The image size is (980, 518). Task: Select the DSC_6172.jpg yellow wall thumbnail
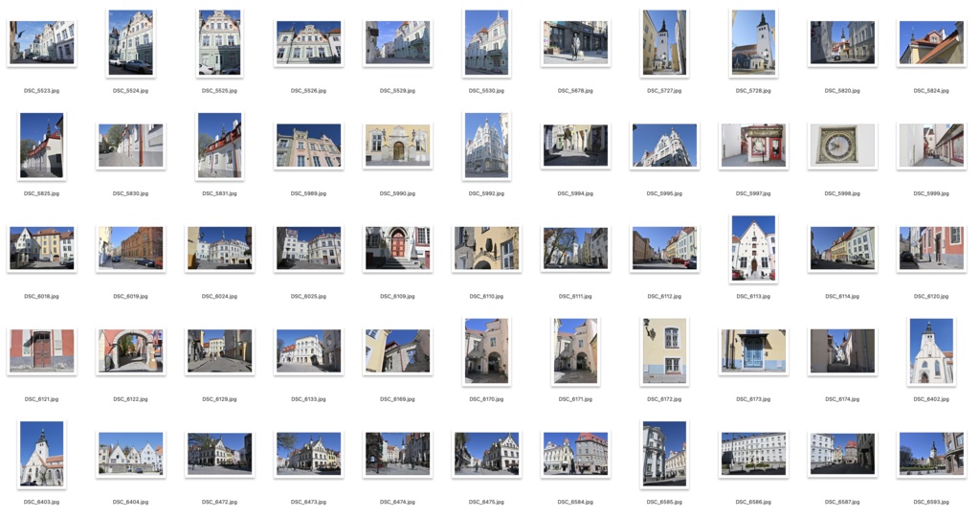[664, 351]
